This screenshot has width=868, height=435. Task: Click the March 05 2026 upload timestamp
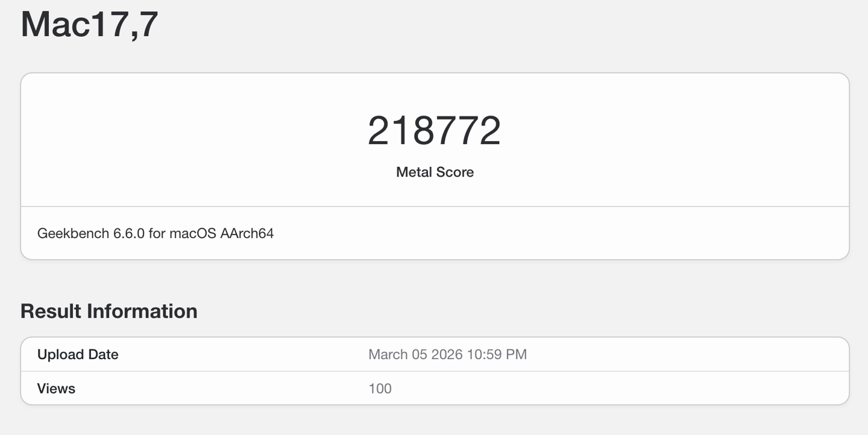pos(447,354)
